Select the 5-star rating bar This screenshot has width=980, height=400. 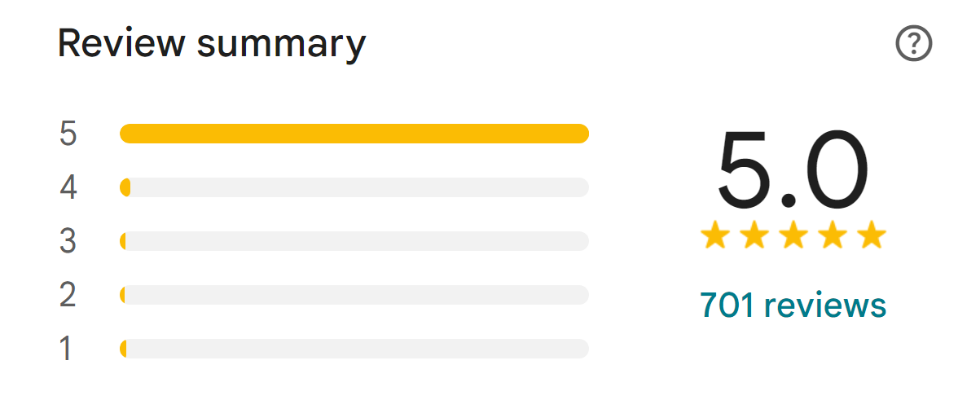(x=354, y=134)
